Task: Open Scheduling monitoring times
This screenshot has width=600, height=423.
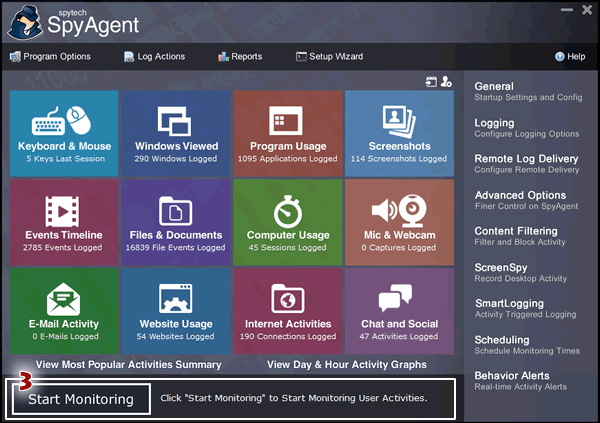Action: (x=527, y=345)
